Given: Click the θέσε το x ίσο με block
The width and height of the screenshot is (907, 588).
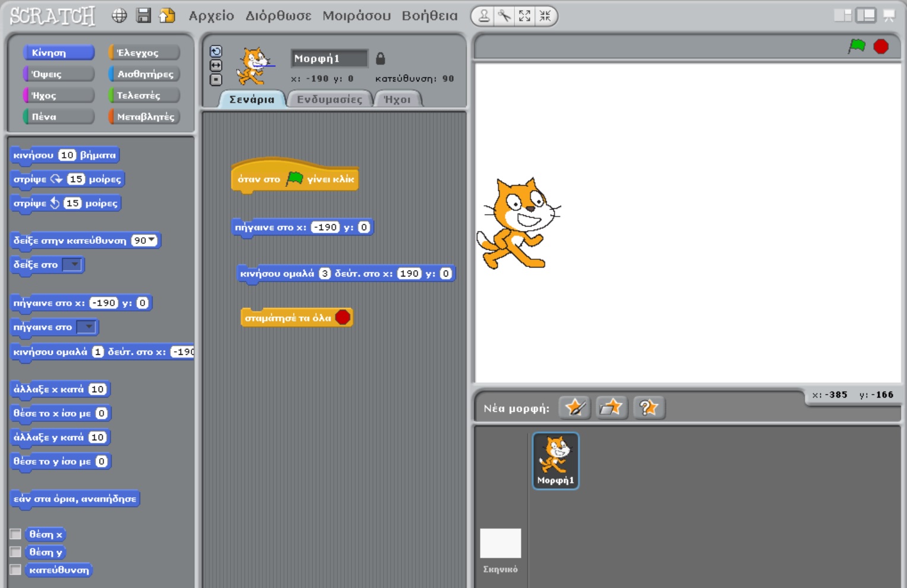Looking at the screenshot, I should pos(61,414).
